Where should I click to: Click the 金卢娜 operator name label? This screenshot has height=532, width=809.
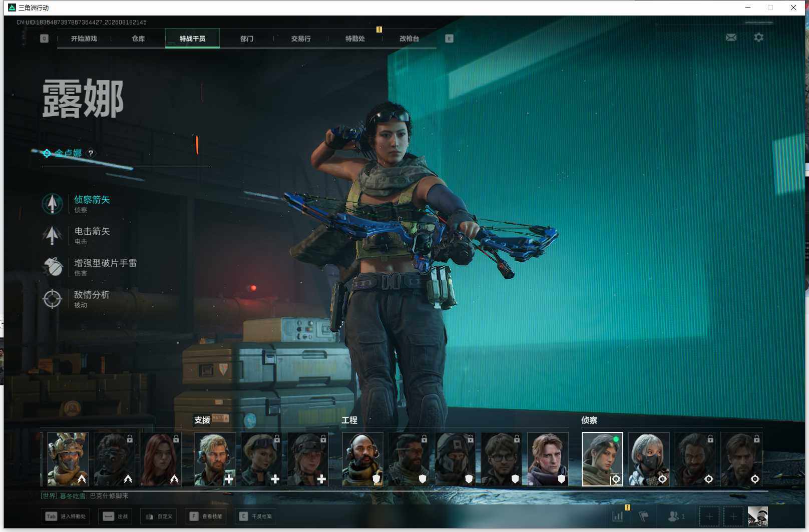(68, 153)
